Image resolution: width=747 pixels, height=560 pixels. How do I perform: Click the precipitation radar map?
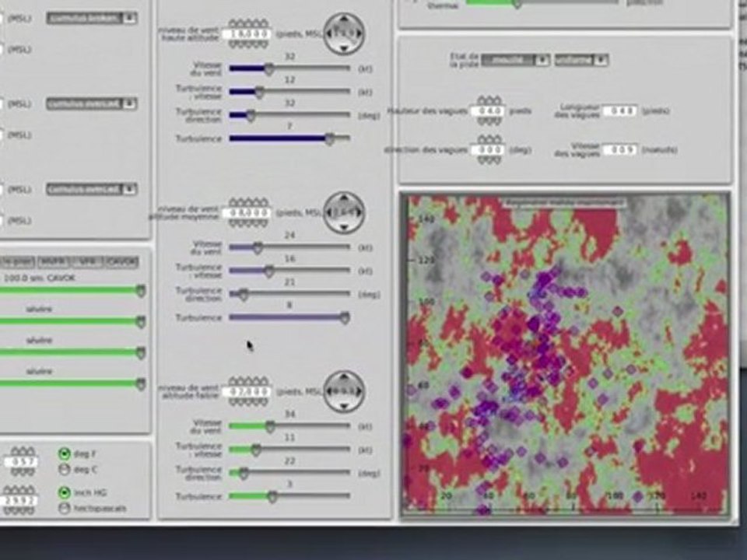tap(566, 355)
